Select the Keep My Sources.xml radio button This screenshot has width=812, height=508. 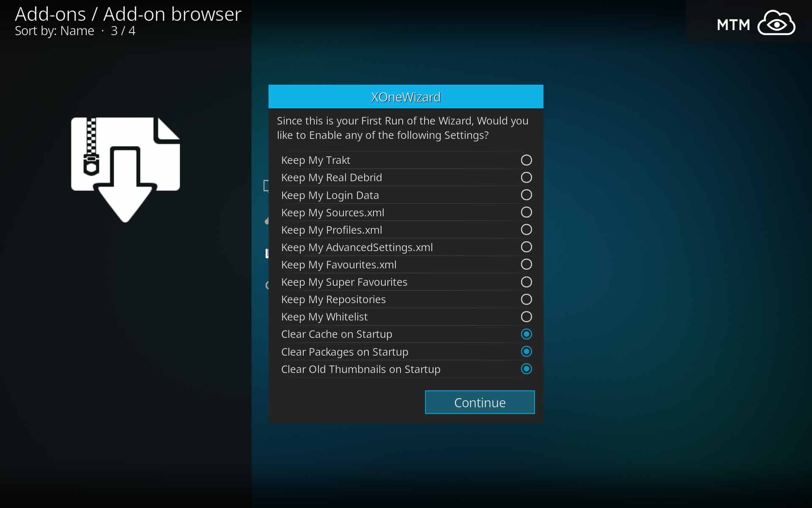click(526, 212)
